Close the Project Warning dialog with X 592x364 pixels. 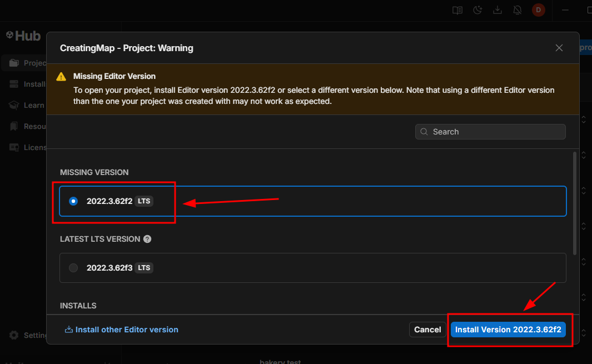[x=559, y=48]
